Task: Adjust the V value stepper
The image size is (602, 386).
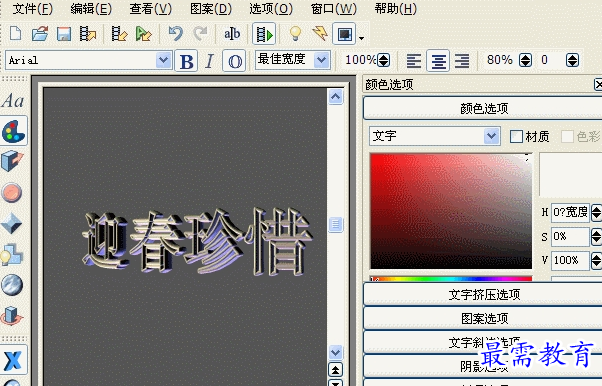Action: click(x=596, y=261)
